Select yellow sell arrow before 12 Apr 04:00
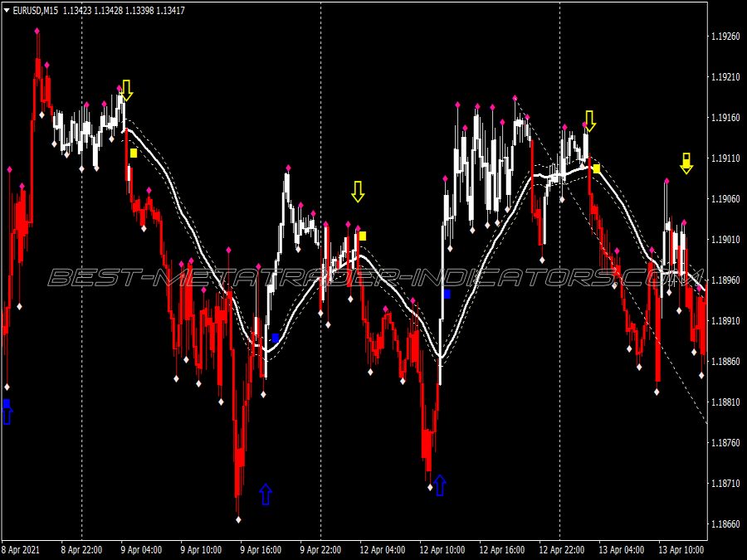The image size is (747, 560). 358,192
